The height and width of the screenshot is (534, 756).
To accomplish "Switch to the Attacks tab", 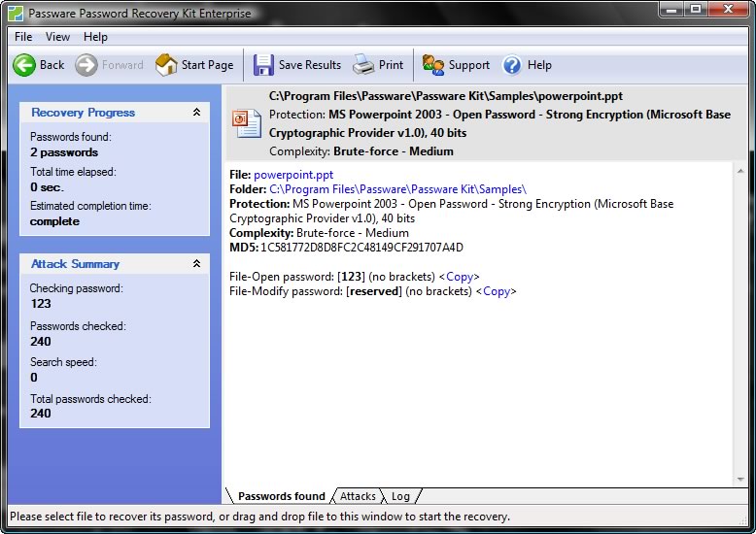I will [358, 496].
